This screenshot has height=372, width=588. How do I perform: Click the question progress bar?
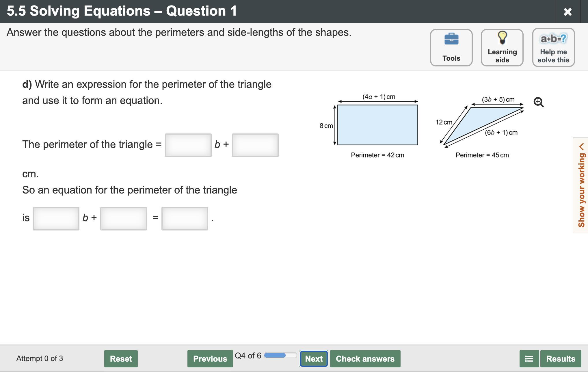(280, 355)
